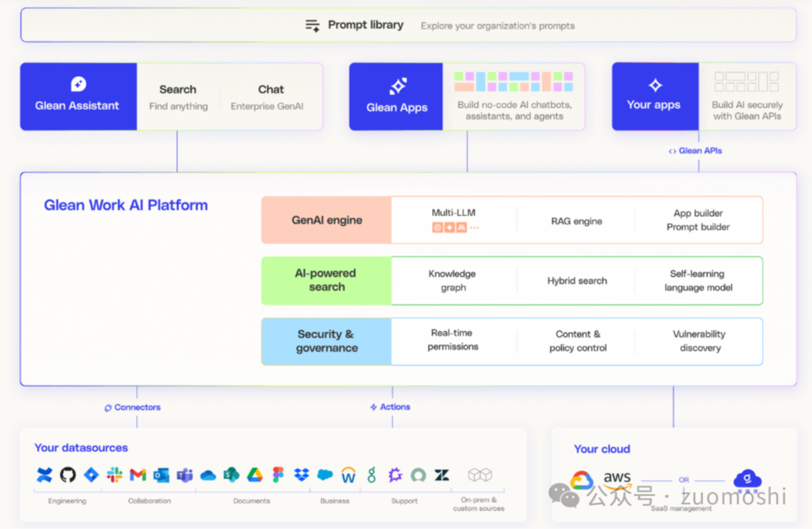Image resolution: width=812 pixels, height=529 pixels.
Task: Click the Zendesk icon under Support
Action: (442, 475)
